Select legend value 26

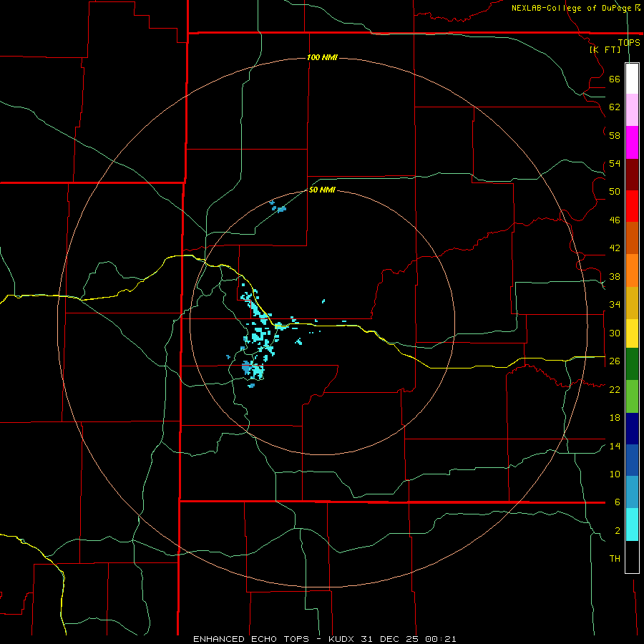point(615,361)
